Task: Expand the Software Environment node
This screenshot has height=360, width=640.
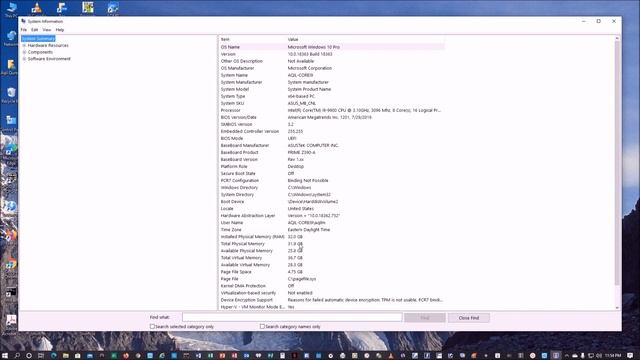Action: tap(24, 59)
